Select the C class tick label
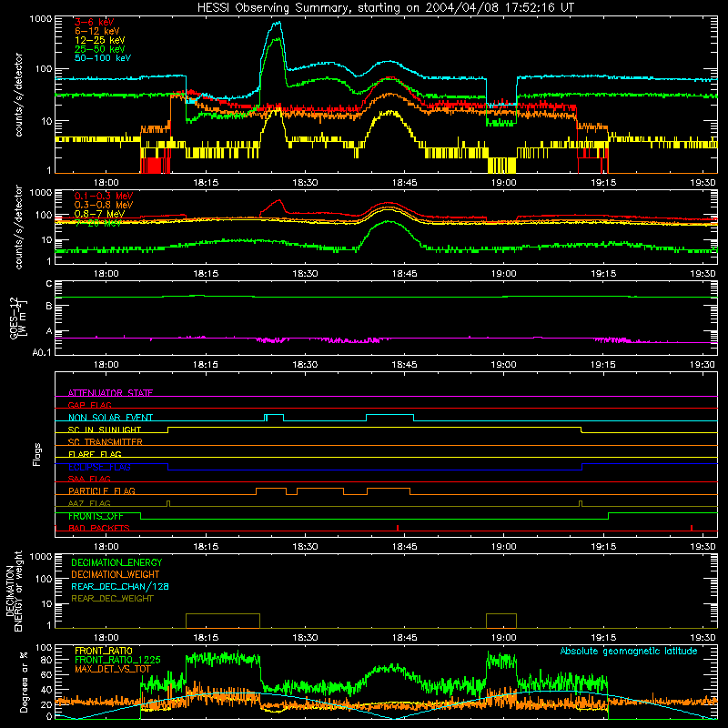The image size is (728, 728). (49, 284)
